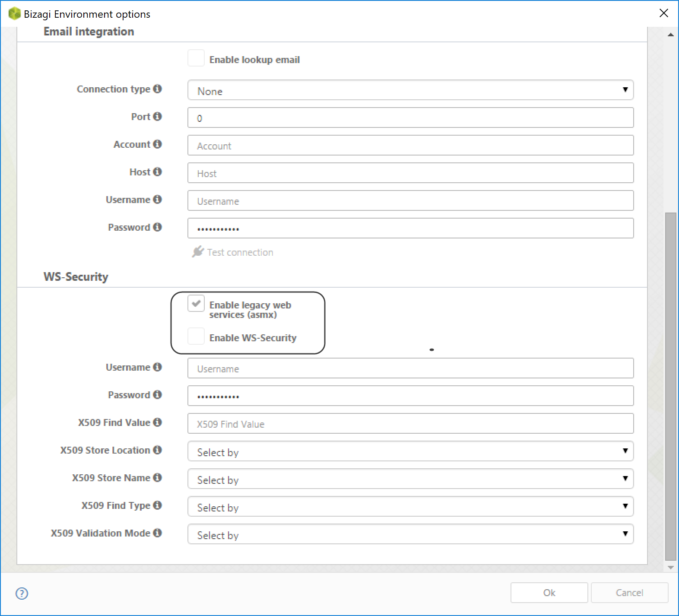Screen dimensions: 679x616
Task: Open the Connection type dropdown
Action: pos(411,90)
